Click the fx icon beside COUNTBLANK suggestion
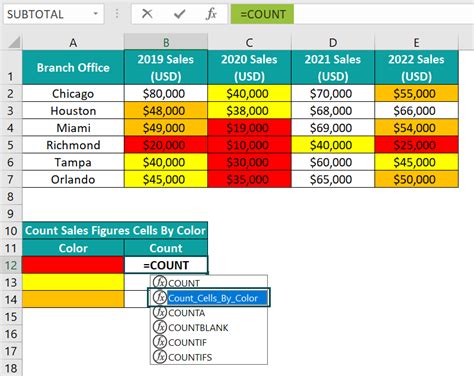Screen dimensions: 474x376 (x=160, y=327)
